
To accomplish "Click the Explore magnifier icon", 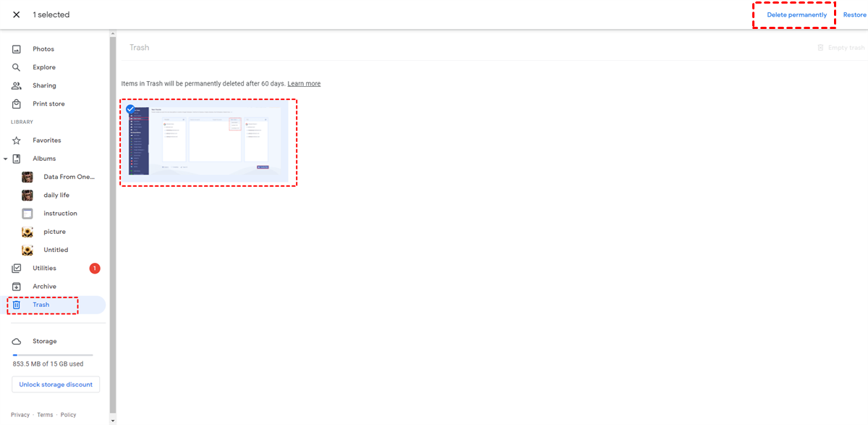I will point(17,67).
